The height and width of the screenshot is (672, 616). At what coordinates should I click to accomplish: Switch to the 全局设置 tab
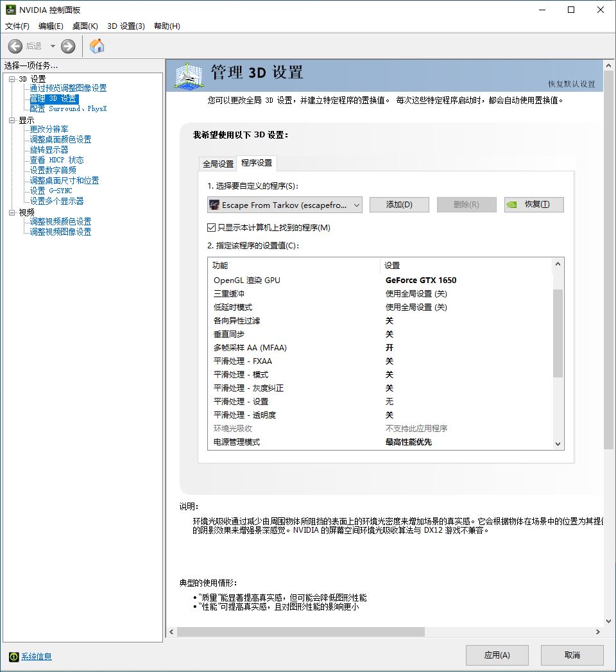coord(218,164)
